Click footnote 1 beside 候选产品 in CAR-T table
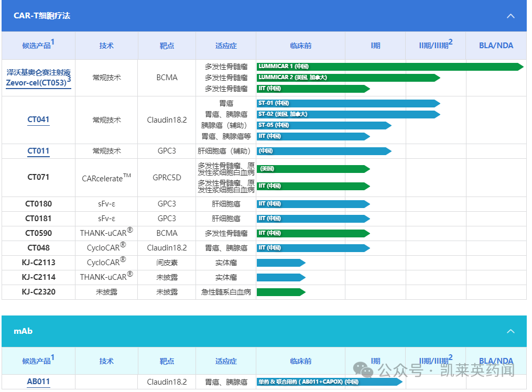Viewport: 532px width, 392px height. (x=53, y=42)
